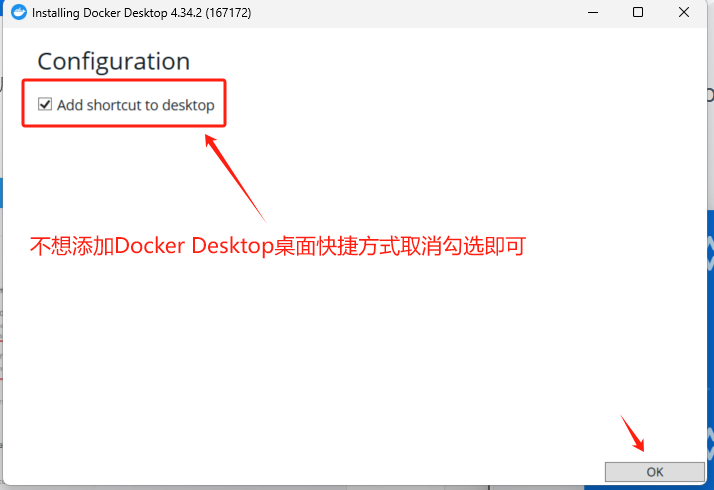Viewport: 714px width, 490px height.
Task: Close the Docker Desktop installer dialog
Action: point(683,12)
